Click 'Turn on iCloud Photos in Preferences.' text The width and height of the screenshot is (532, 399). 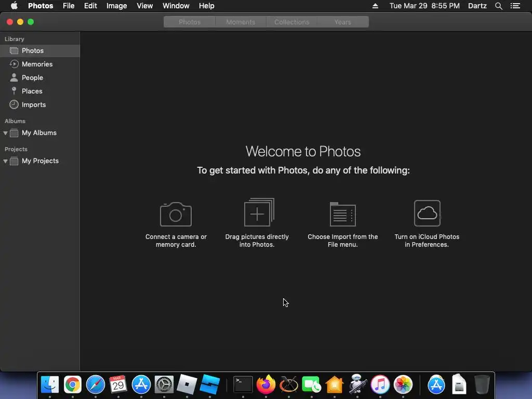[427, 241]
